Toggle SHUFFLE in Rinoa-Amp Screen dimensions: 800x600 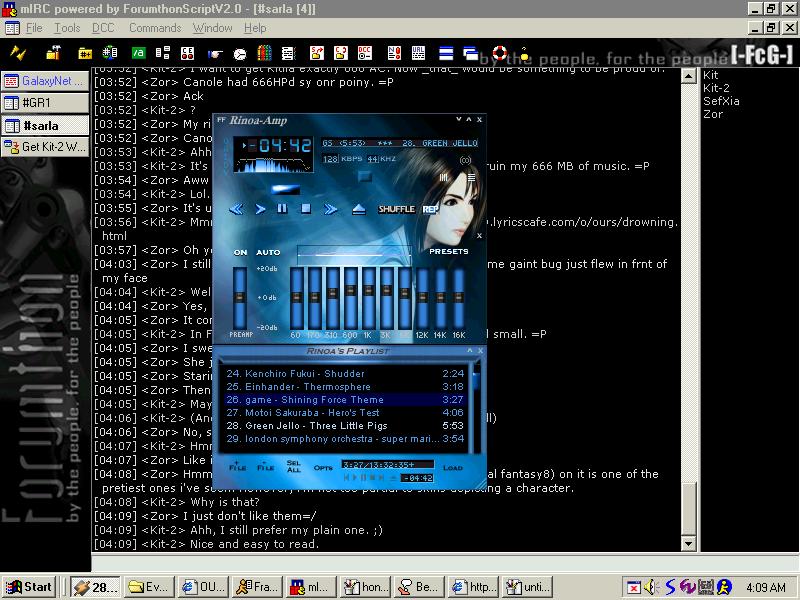click(396, 209)
